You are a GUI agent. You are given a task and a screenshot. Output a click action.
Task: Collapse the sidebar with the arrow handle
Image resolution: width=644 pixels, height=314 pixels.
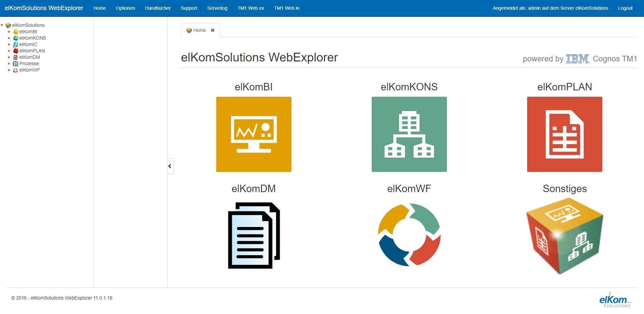170,166
